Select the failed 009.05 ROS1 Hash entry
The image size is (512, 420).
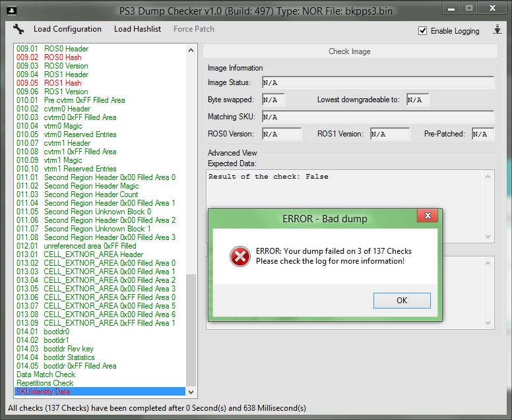(63, 83)
